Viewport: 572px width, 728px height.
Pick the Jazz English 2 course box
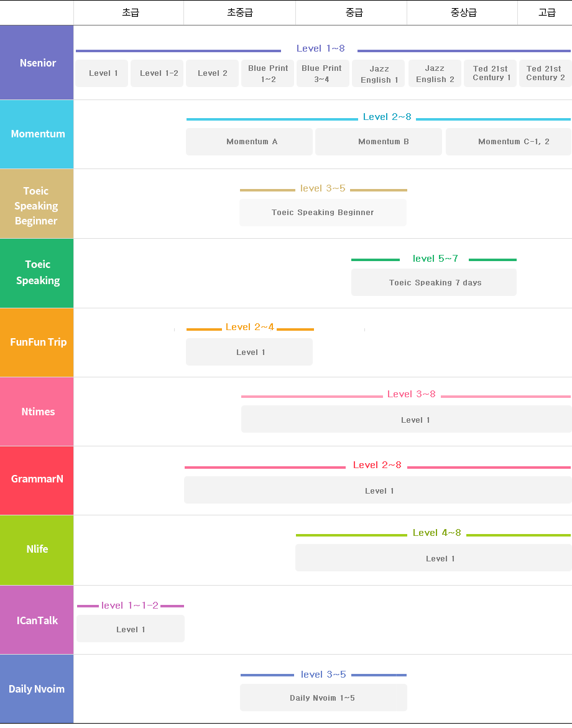[x=435, y=73]
